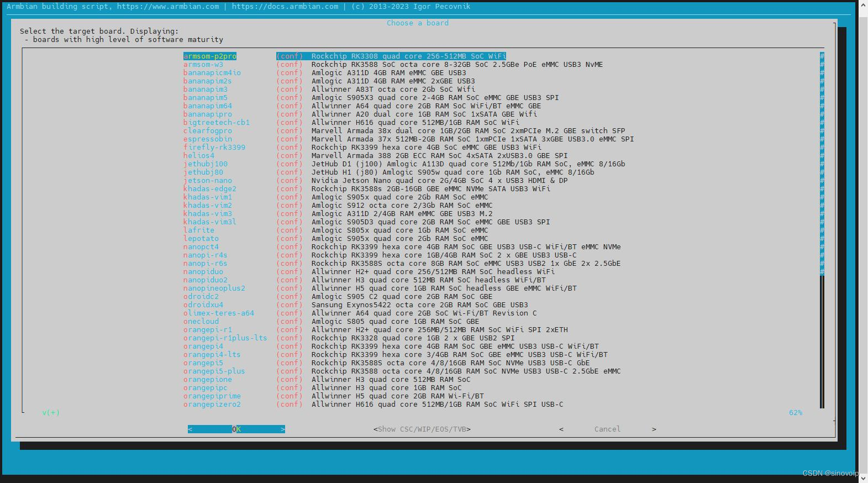Select orangepizero2 board
The width and height of the screenshot is (868, 483).
(373, 404)
